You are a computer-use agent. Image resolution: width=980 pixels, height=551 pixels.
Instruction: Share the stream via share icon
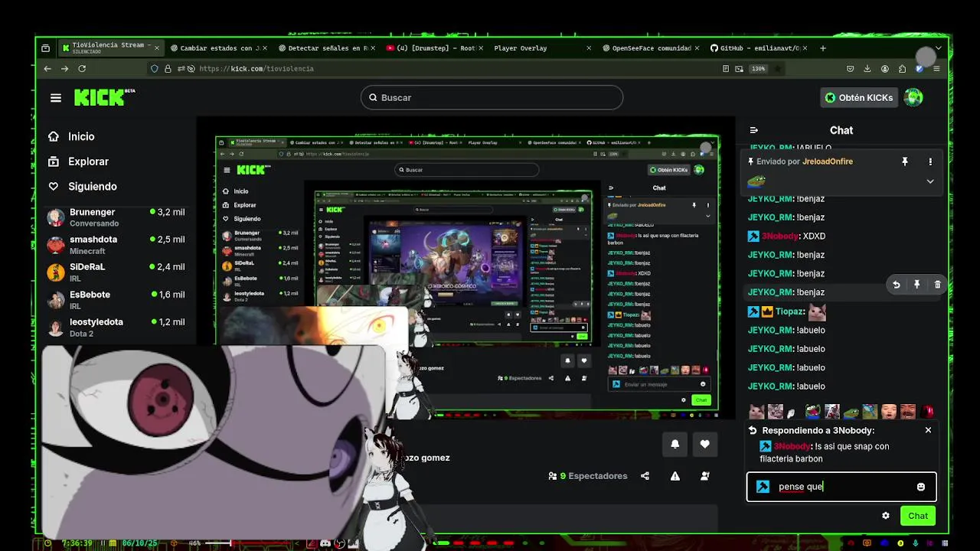click(645, 476)
